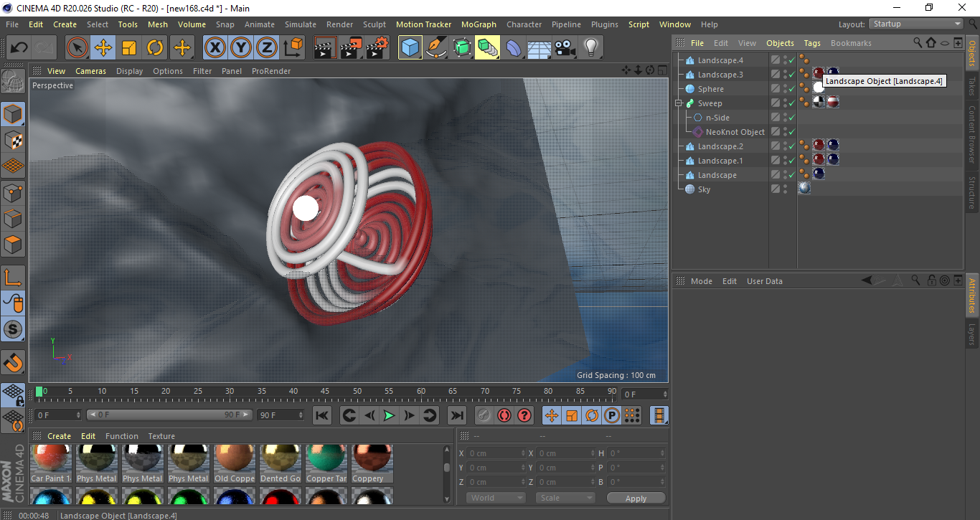
Task: Open the Cameras viewport menu
Action: 90,71
